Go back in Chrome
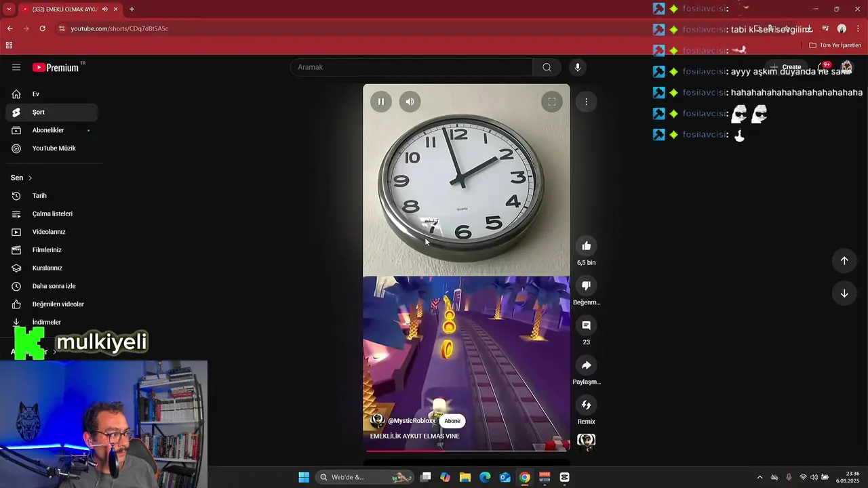Viewport: 868px width, 488px height. 9,28
